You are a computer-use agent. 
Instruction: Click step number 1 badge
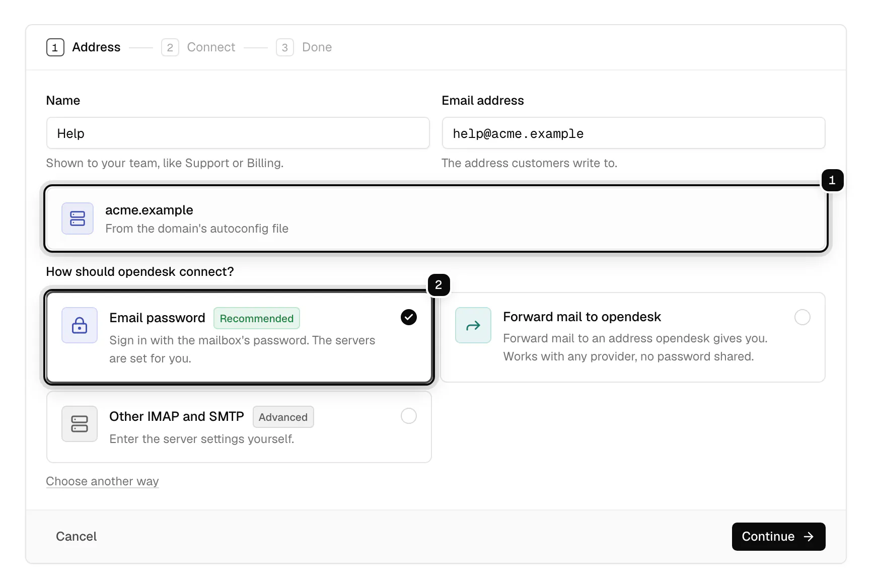point(55,47)
